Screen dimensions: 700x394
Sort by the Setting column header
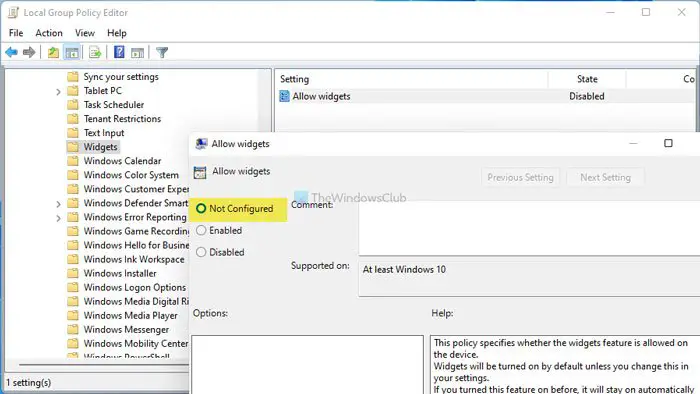(411, 79)
